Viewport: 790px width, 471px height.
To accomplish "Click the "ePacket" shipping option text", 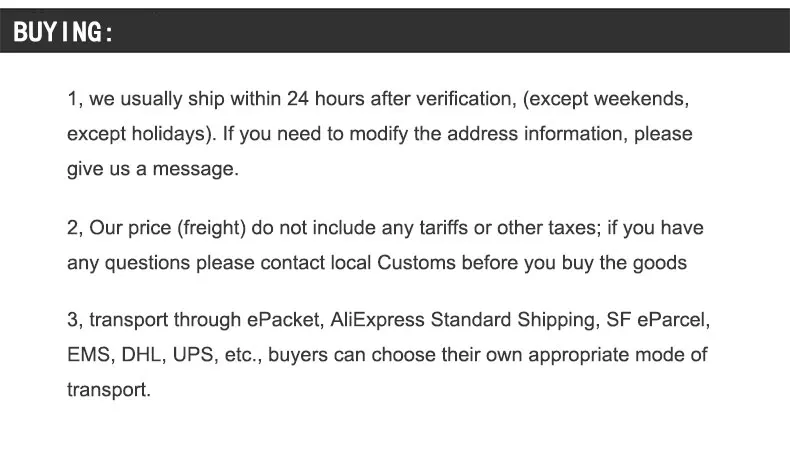I will (x=281, y=321).
